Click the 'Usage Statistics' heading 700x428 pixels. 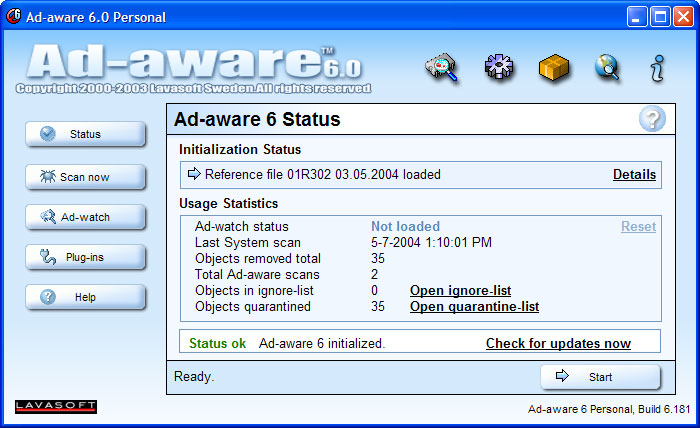pyautogui.click(x=229, y=204)
